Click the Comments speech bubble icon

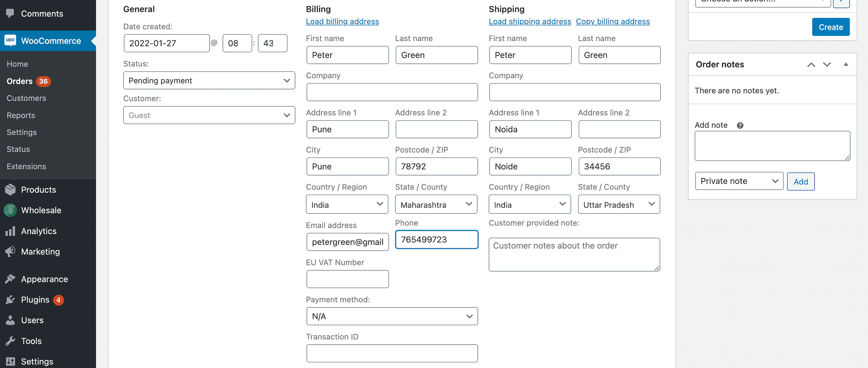coord(10,14)
